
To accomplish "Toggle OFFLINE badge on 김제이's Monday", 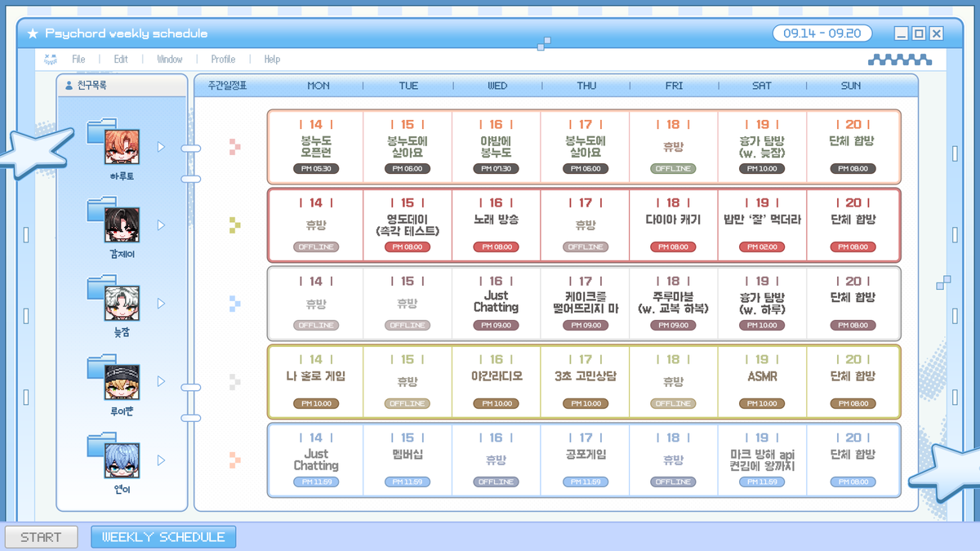I will [x=316, y=247].
